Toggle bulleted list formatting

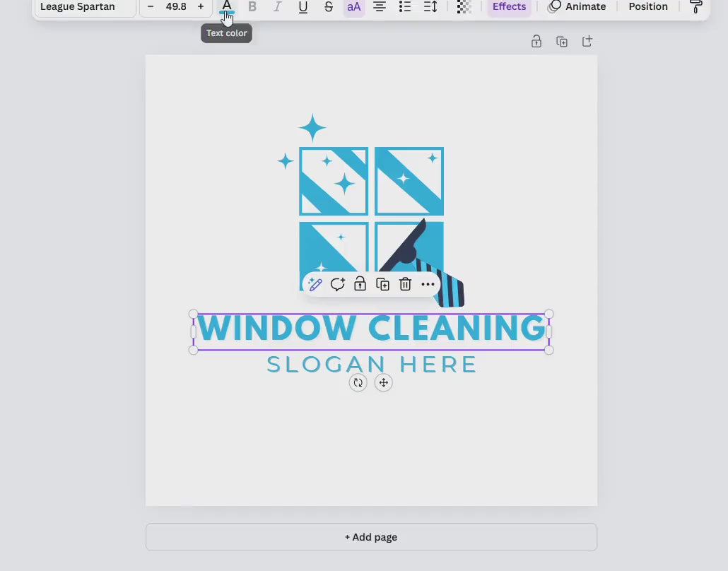tap(405, 6)
